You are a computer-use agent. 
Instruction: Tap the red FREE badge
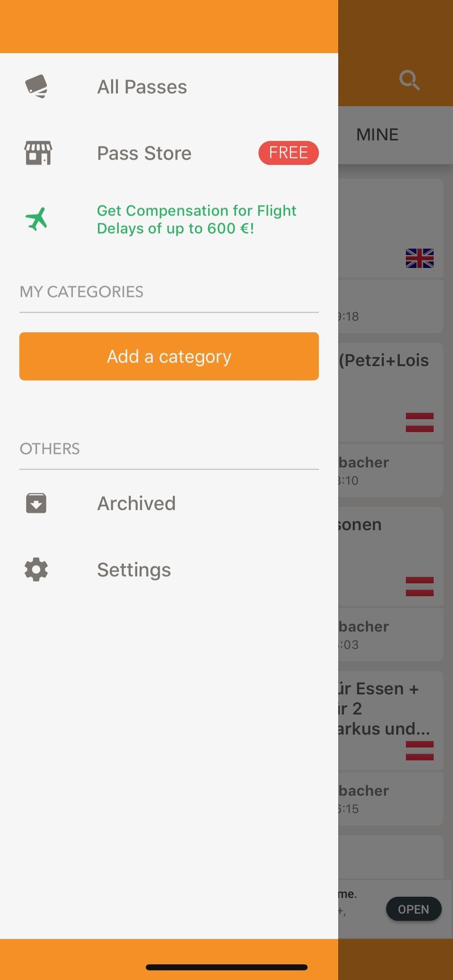tap(288, 153)
